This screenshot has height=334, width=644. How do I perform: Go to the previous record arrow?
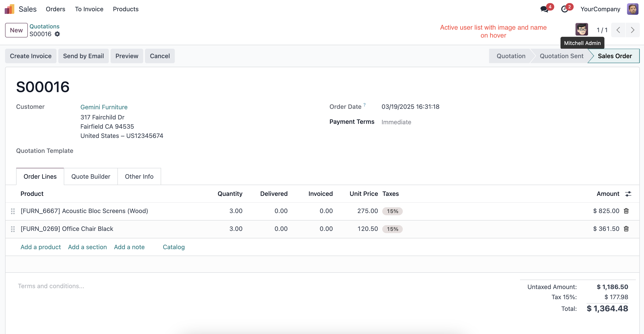[x=618, y=30]
